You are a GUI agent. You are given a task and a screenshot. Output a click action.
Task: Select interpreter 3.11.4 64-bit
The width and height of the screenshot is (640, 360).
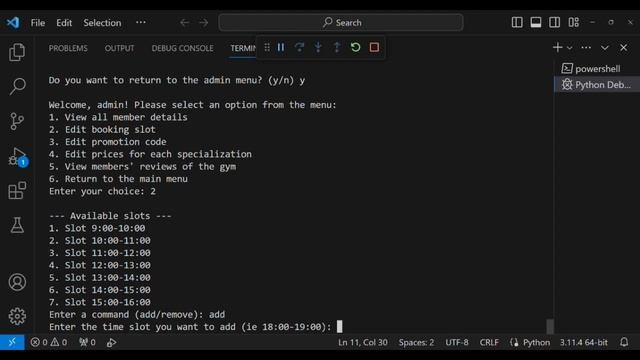pyautogui.click(x=584, y=342)
